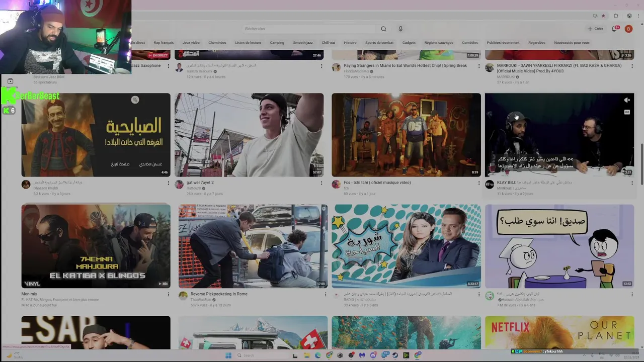This screenshot has width=644, height=362.
Task: Play the gat wel 7ayet 2 thumbnail
Action: click(x=249, y=135)
